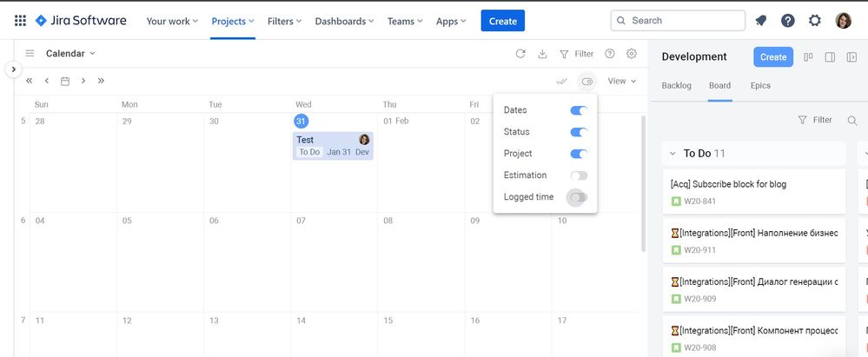Screen dimensions: 868x357
Task: Click the calendar vertical scrollbar
Action: [643, 182]
